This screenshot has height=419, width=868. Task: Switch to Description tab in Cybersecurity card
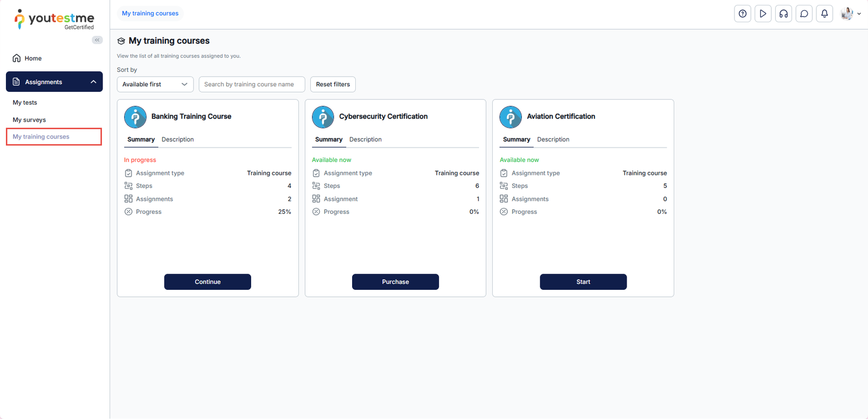(365, 139)
